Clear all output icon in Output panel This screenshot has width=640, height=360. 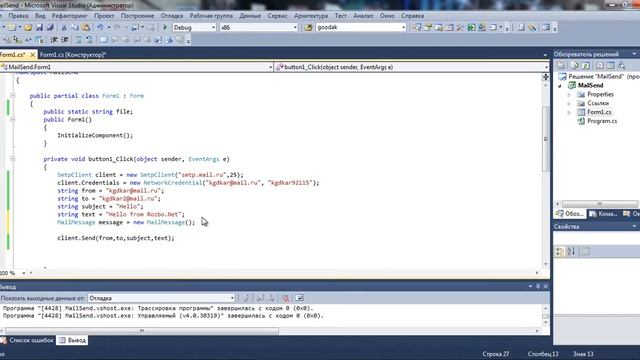285,298
